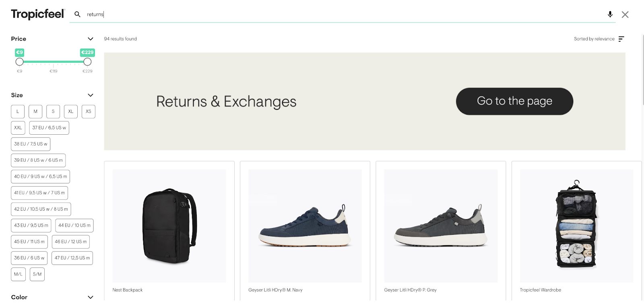The height and width of the screenshot is (308, 644).
Task: Toggle the S/M size filter
Action: point(37,274)
